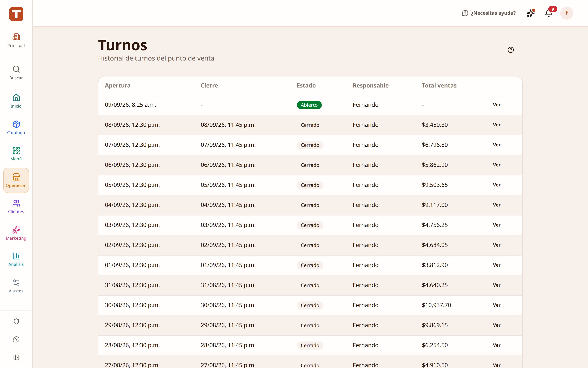The width and height of the screenshot is (588, 368).
Task: Open Ajustes settings
Action: [x=16, y=286]
